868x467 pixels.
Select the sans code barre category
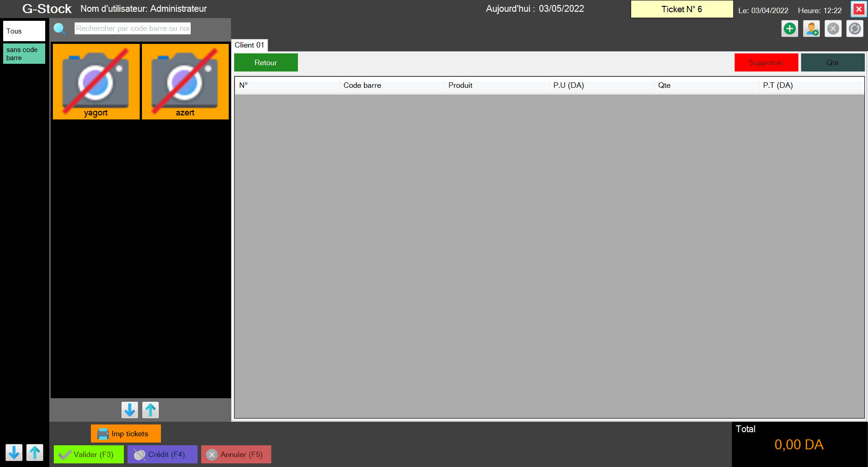point(24,54)
